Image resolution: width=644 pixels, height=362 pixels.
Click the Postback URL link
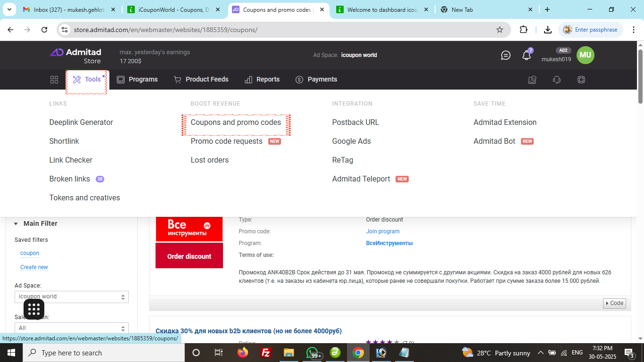point(355,123)
